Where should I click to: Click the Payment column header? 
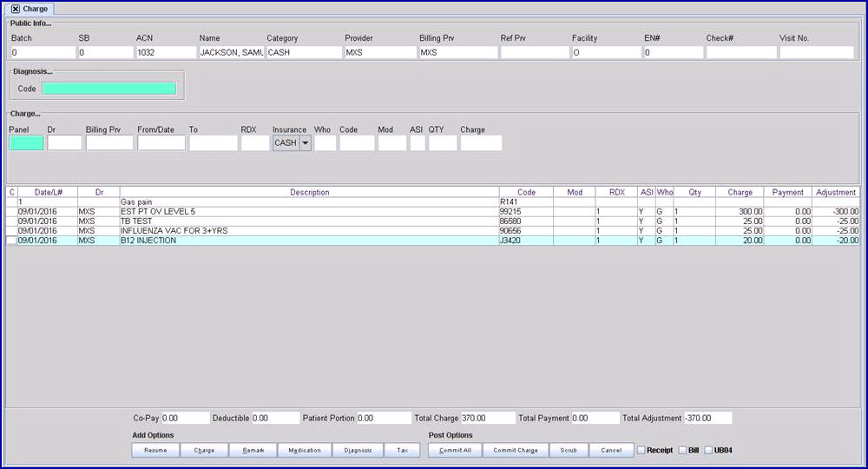coord(788,192)
